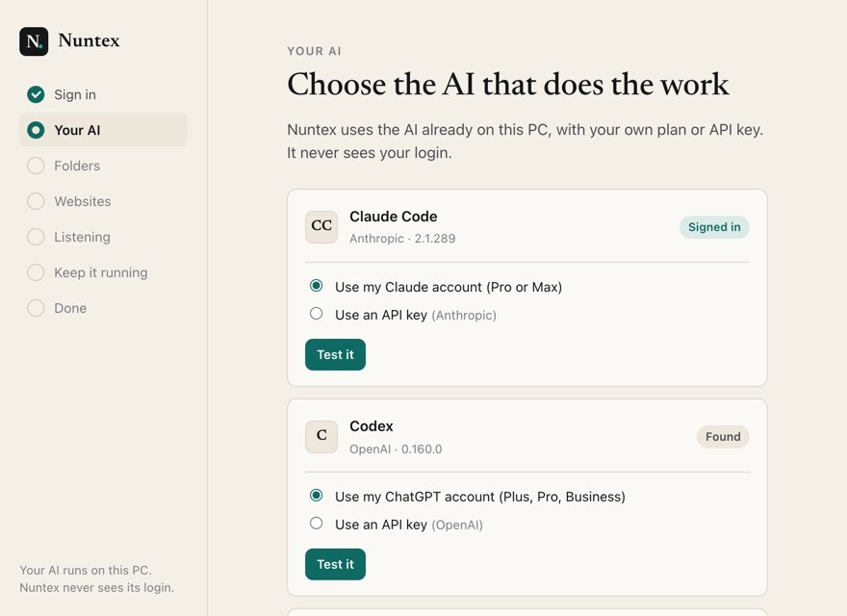Click the text It never sees your login
Screen dimensions: 847x616
tap(370, 153)
